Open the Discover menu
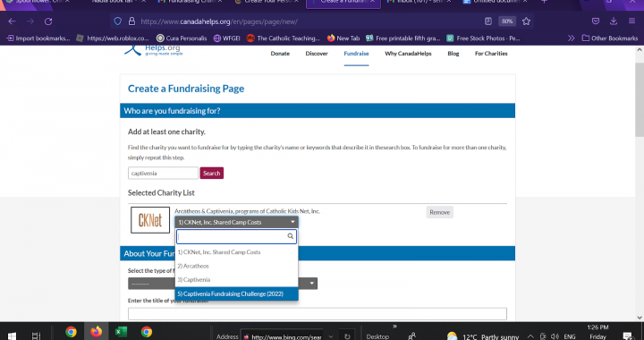This screenshot has height=340, width=644. (317, 54)
